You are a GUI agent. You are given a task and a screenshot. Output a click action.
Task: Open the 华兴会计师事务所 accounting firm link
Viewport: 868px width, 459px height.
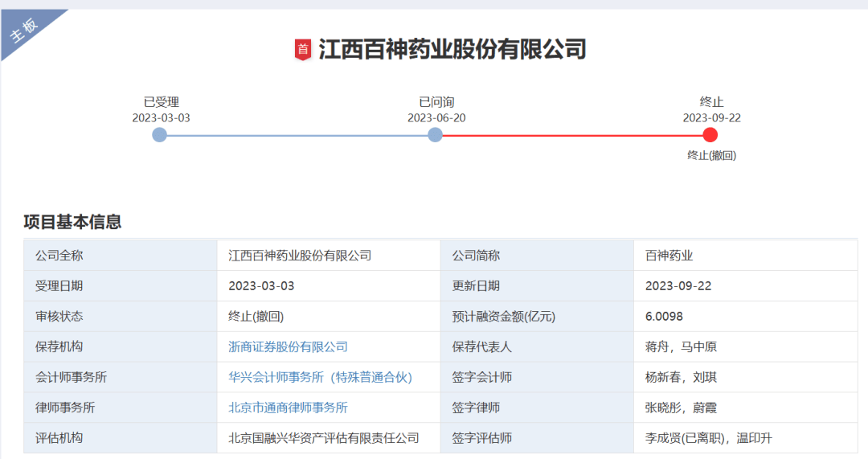pos(320,378)
